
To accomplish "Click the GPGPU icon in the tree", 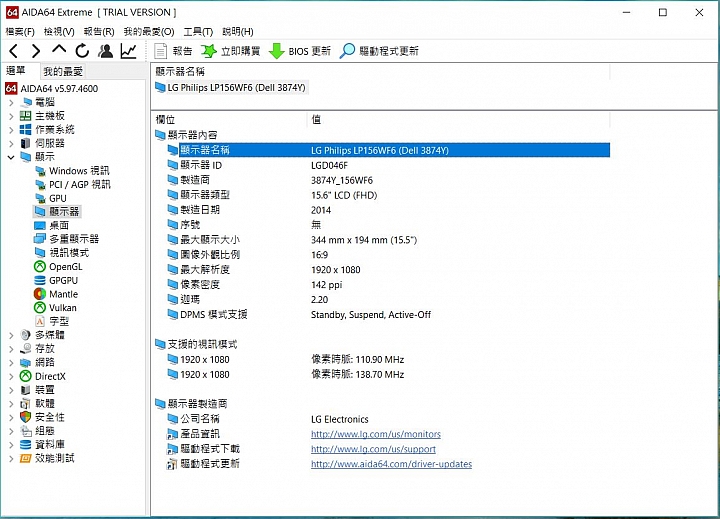I will pos(40,280).
